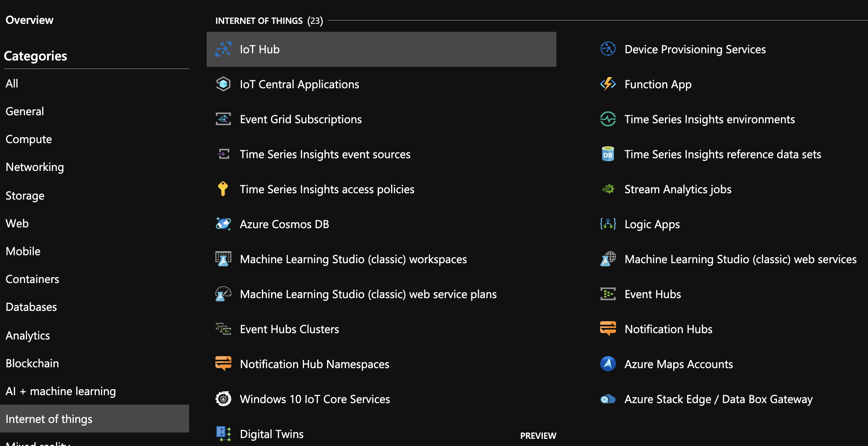Select the Compute category
This screenshot has width=868, height=446.
[28, 139]
